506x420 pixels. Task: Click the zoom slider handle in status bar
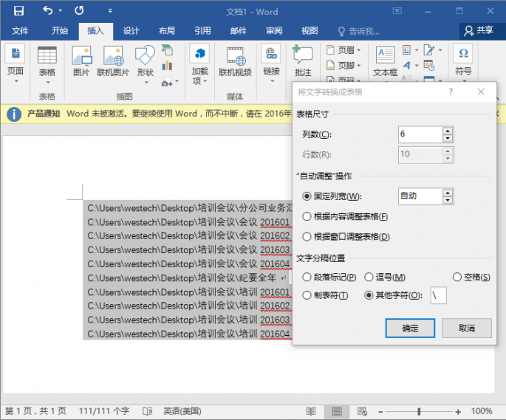click(419, 411)
